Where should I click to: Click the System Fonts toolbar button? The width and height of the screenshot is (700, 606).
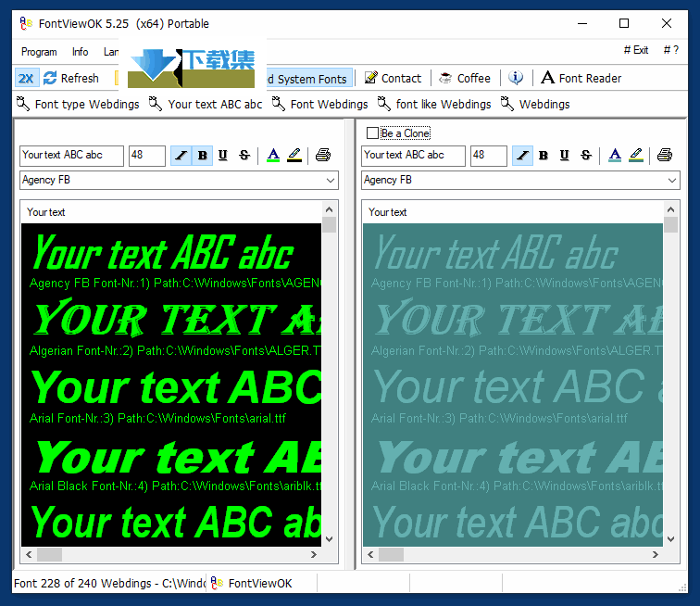pos(307,79)
